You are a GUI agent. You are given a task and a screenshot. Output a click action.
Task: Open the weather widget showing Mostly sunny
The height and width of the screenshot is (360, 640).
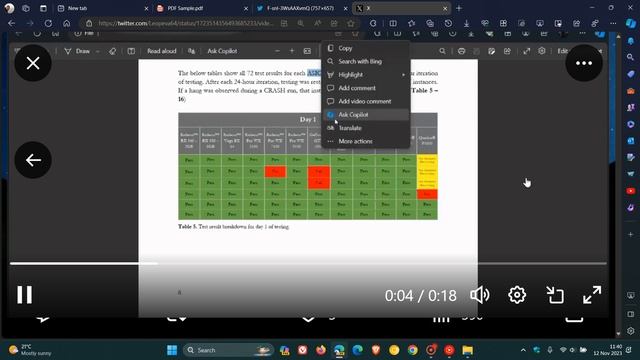coord(31,350)
